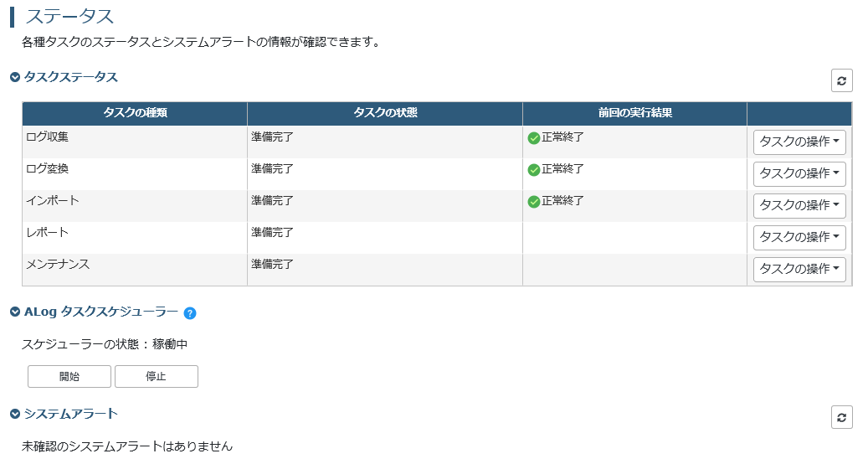Open タスクの操作 dropdown for インポート
Image resolution: width=868 pixels, height=464 pixels.
tap(799, 205)
